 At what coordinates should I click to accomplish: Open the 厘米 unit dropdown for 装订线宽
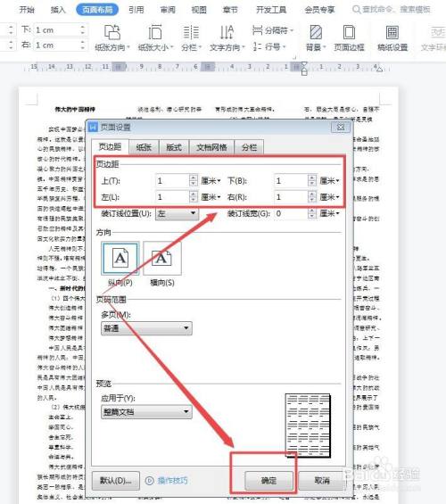[x=330, y=213]
